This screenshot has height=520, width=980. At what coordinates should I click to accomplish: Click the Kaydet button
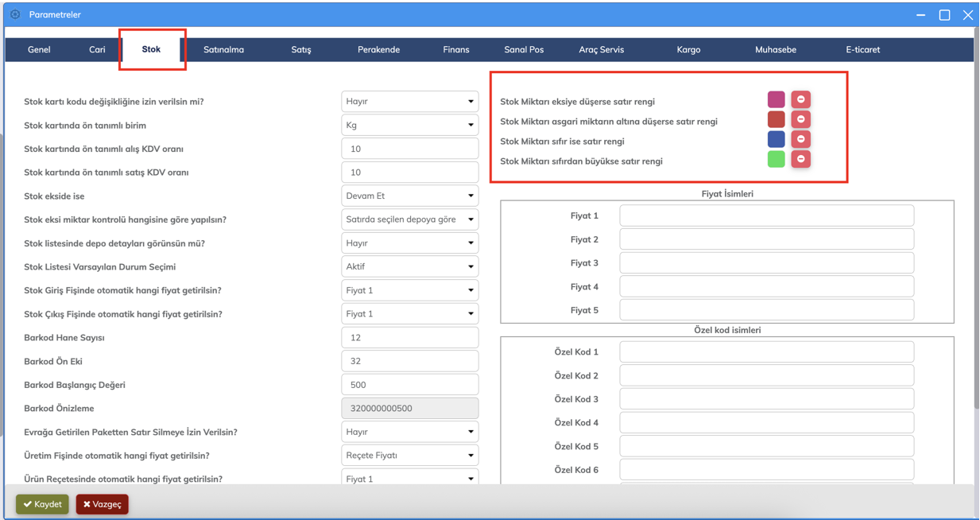pyautogui.click(x=42, y=504)
